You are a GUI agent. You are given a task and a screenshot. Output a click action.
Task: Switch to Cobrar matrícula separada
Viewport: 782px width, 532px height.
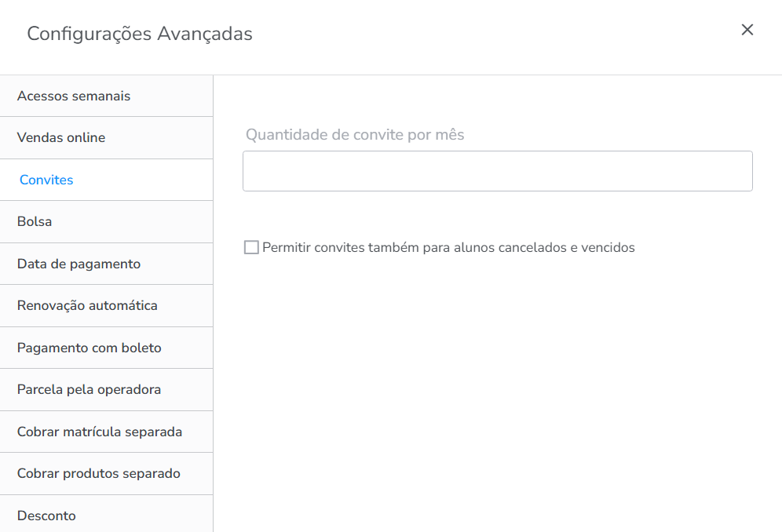[x=100, y=432]
